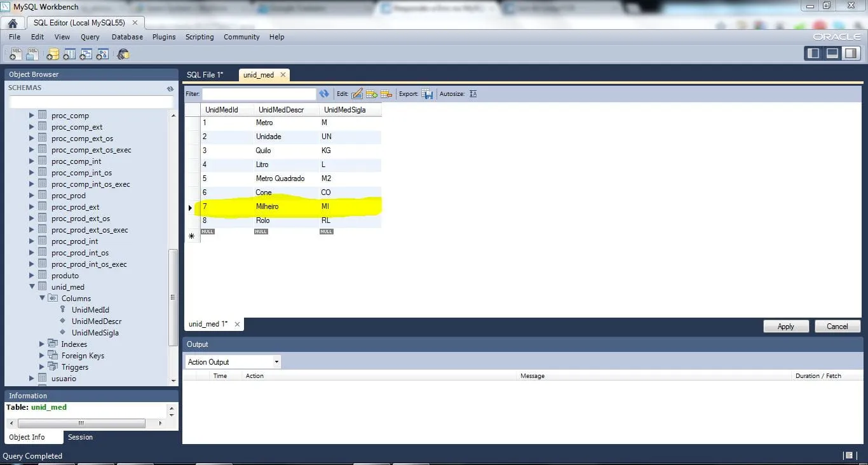Toggle the left sidebar panel visibility
The height and width of the screenshot is (465, 868).
click(x=813, y=53)
